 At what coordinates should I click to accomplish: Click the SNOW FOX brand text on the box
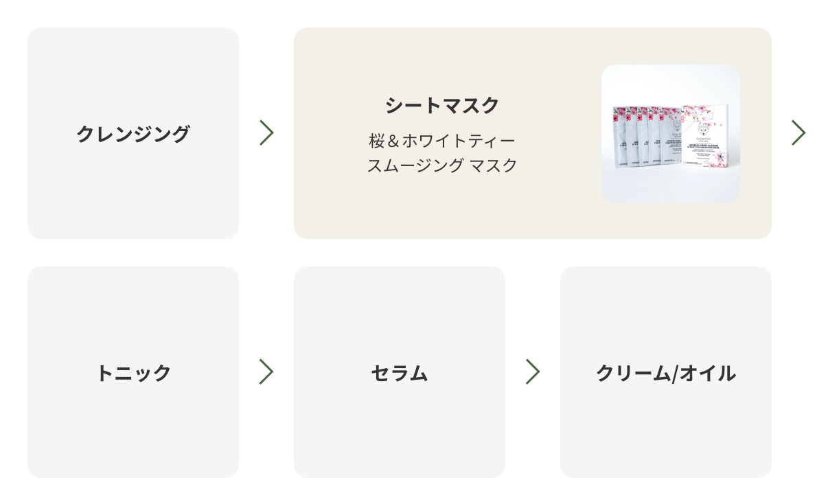pos(704,139)
